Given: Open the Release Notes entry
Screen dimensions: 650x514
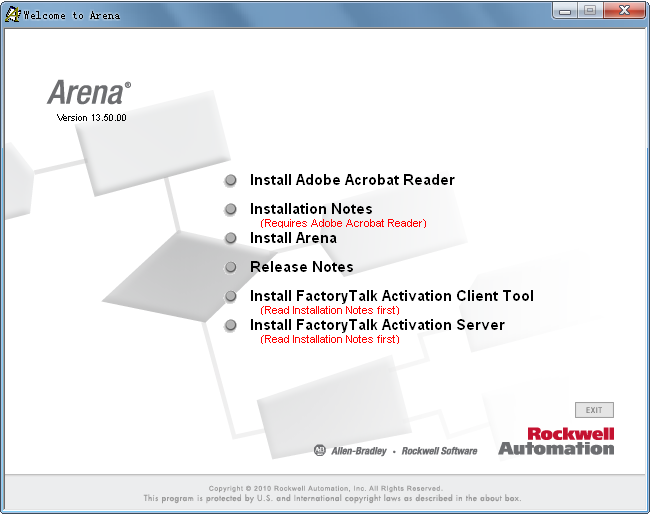Looking at the screenshot, I should [301, 267].
